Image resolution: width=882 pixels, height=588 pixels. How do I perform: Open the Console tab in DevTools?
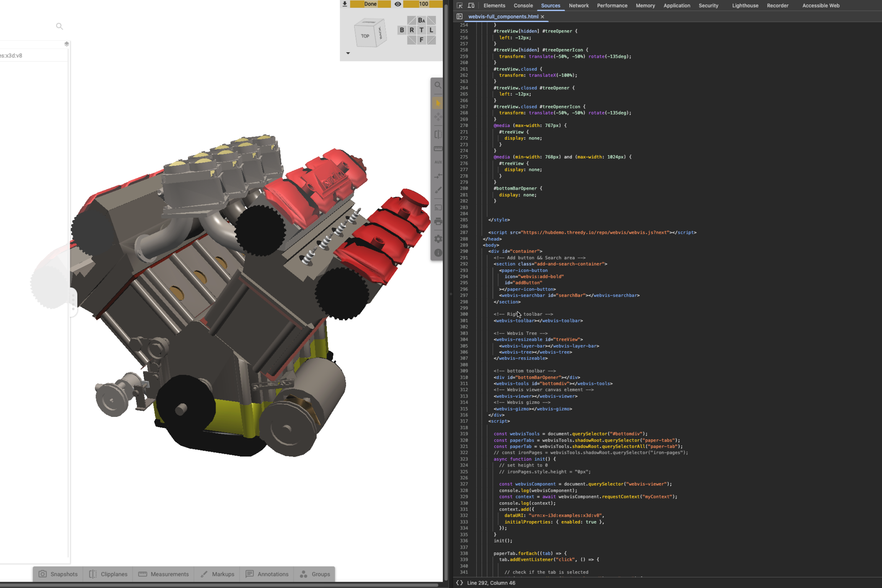tap(523, 6)
